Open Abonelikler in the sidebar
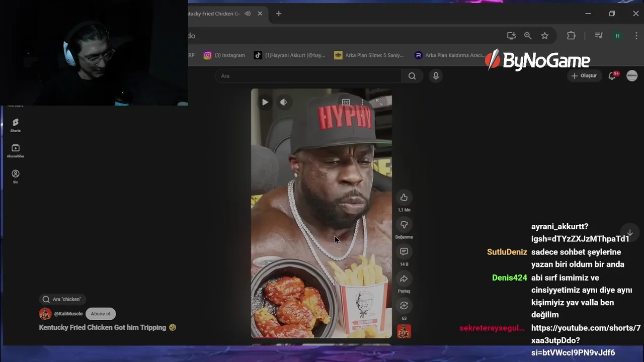Image resolution: width=644 pixels, height=362 pixels. pos(16,151)
